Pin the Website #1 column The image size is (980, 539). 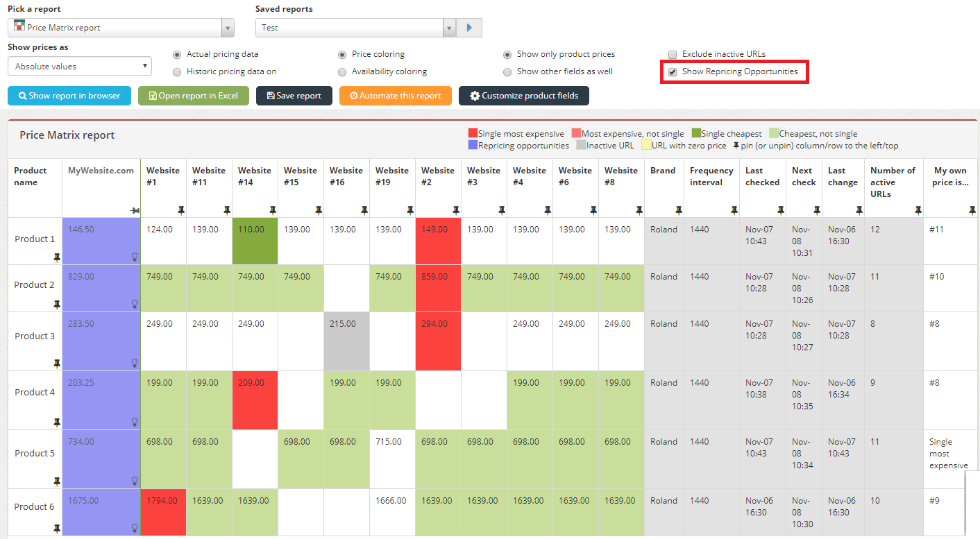[x=181, y=209]
